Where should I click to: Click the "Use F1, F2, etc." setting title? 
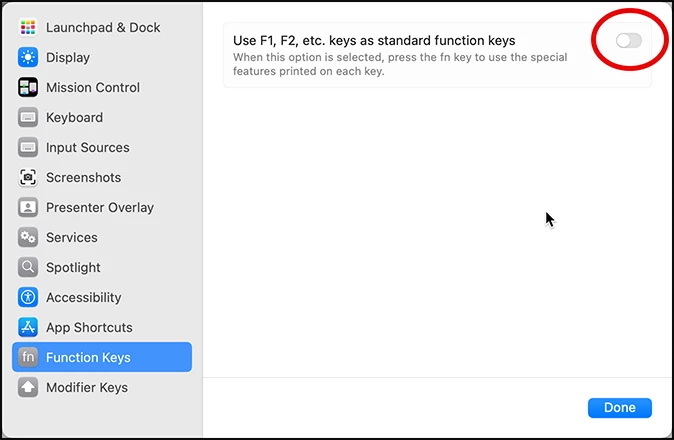click(x=374, y=41)
